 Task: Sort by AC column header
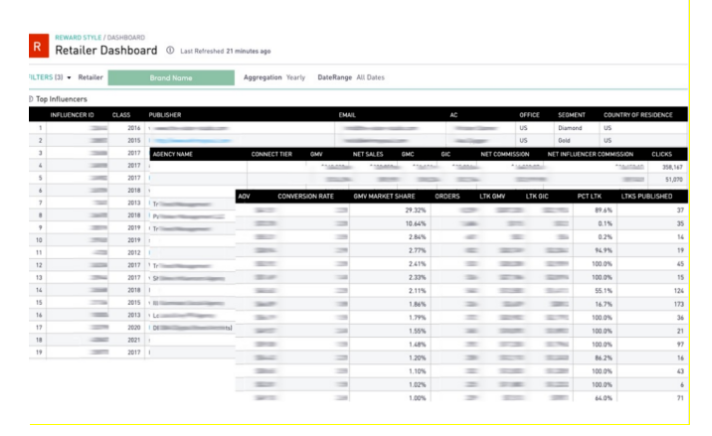coord(453,115)
